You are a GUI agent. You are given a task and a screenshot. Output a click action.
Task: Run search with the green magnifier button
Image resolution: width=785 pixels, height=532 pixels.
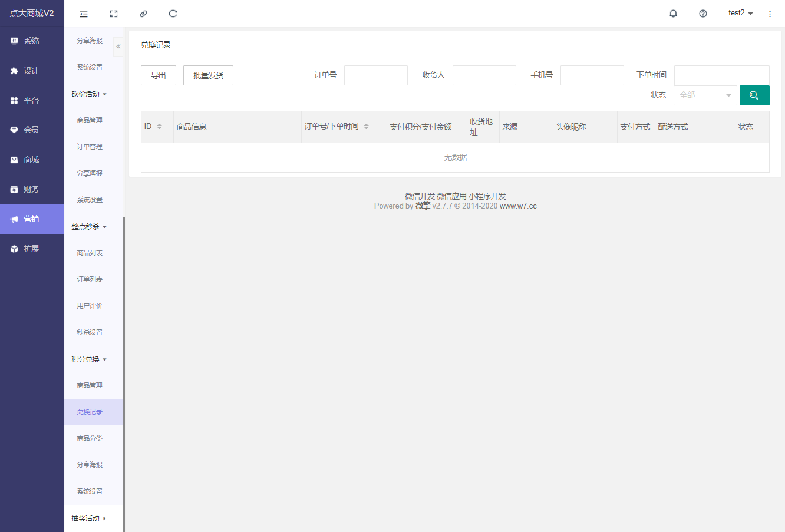click(x=754, y=95)
